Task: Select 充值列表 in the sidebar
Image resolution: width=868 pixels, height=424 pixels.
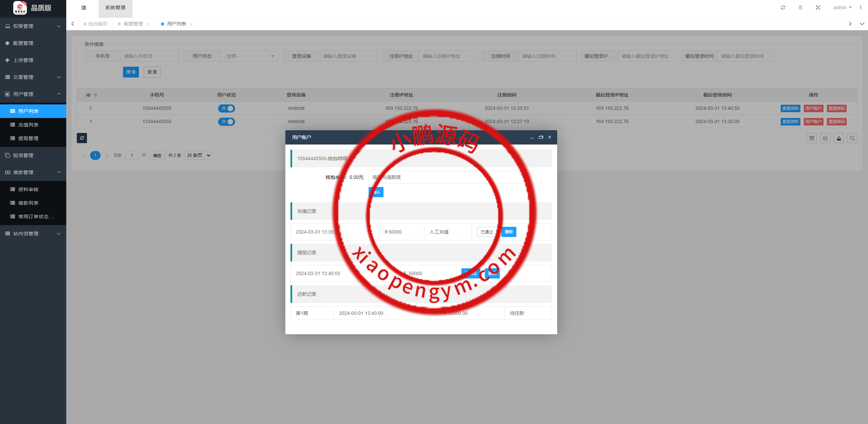Action: coord(28,125)
